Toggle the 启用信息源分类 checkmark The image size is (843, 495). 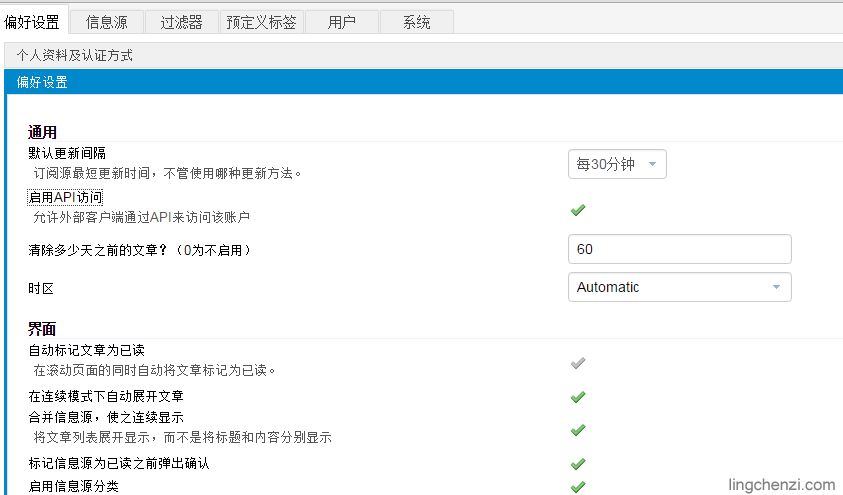[x=577, y=487]
